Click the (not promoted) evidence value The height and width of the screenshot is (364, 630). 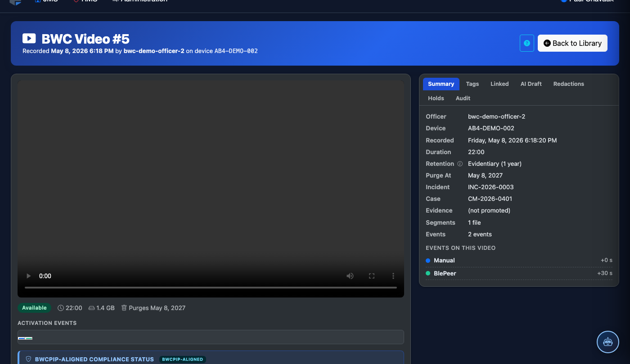(x=489, y=210)
